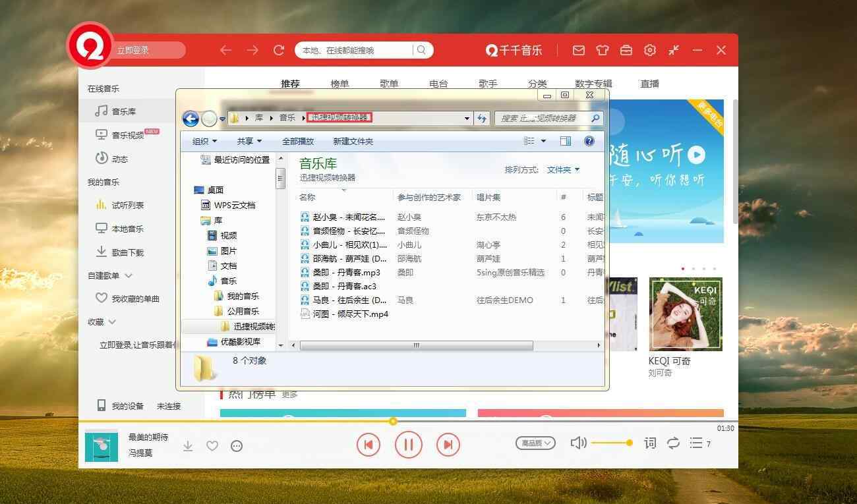Viewport: 857px width, 504px height.
Task: Open 音乐视频 in the player sidebar
Action: pos(127,135)
